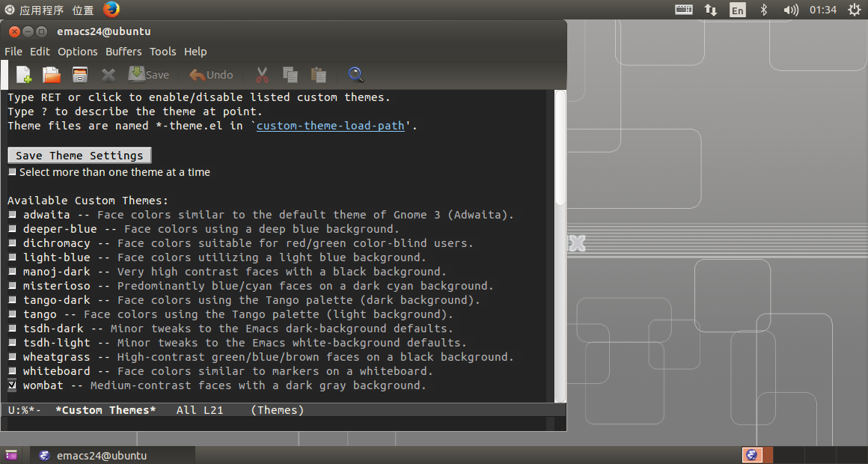The height and width of the screenshot is (464, 868).
Task: Click the Cut scissors icon
Action: pos(263,74)
